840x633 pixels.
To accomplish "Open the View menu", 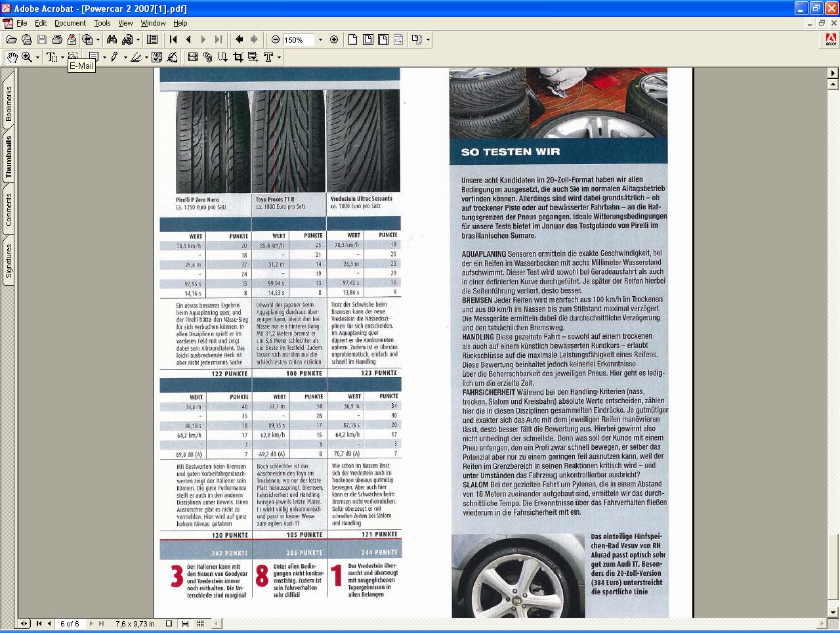I will pos(125,23).
